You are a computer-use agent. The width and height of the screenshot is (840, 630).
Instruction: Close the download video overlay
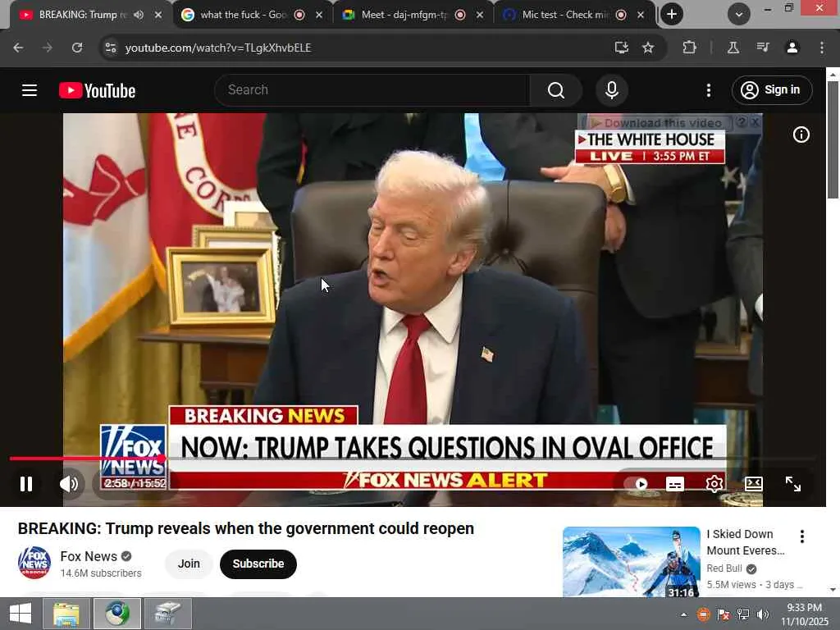coord(755,122)
